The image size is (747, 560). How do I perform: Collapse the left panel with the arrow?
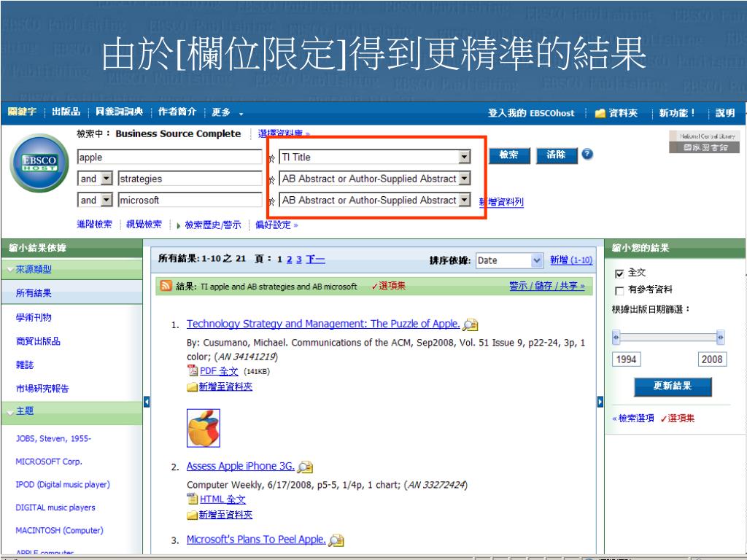coord(147,402)
